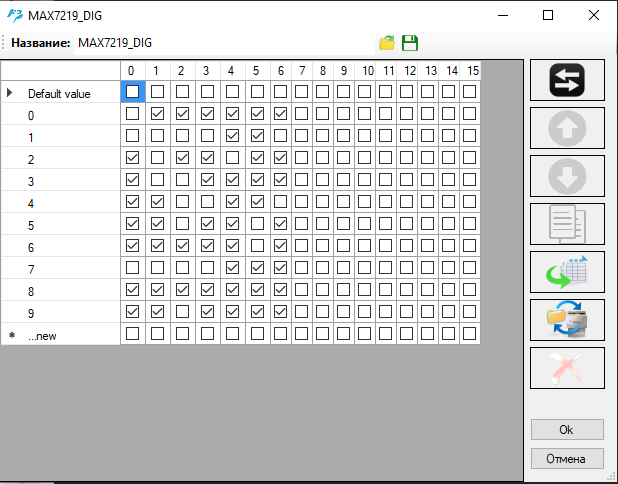Select the row header labeled 5
Image resolution: width=618 pixels, height=484 pixels.
(x=61, y=224)
